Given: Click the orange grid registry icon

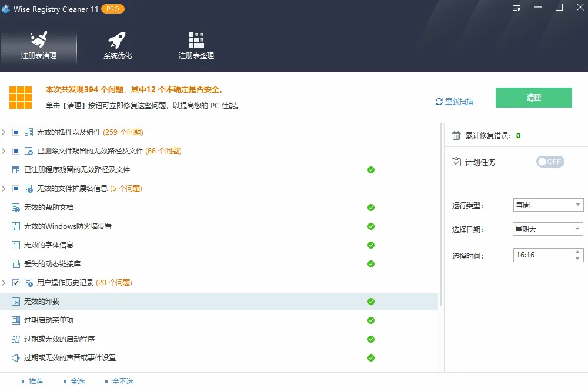Looking at the screenshot, I should coord(21,98).
